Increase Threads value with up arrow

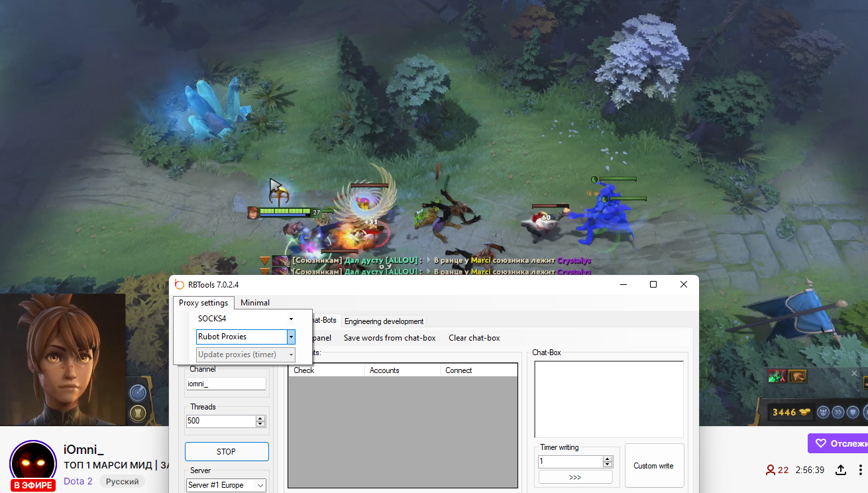pyautogui.click(x=260, y=418)
